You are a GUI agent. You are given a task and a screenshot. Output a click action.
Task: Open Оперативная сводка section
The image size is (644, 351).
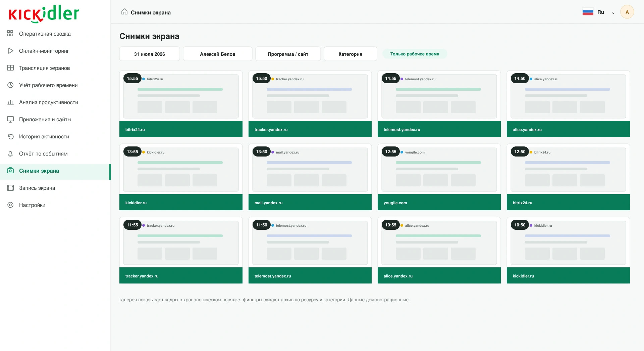(x=55, y=34)
